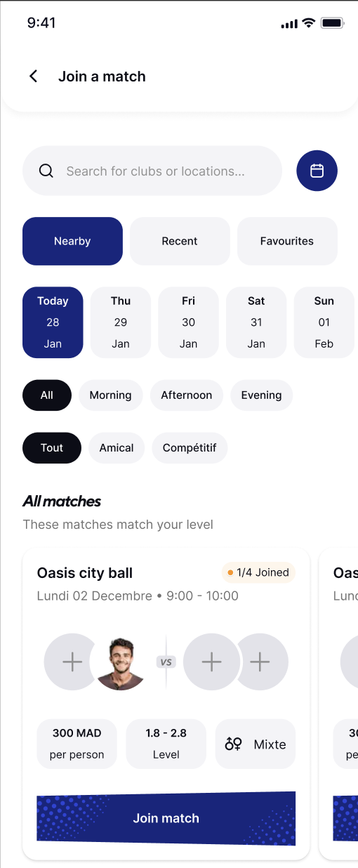Select the Morning time filter
The width and height of the screenshot is (358, 868).
tap(110, 395)
